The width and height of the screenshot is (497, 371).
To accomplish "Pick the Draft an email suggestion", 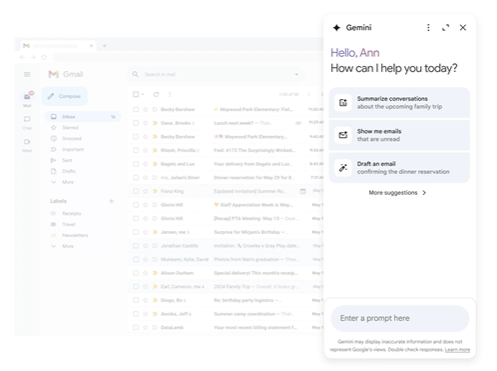I will pos(399,168).
